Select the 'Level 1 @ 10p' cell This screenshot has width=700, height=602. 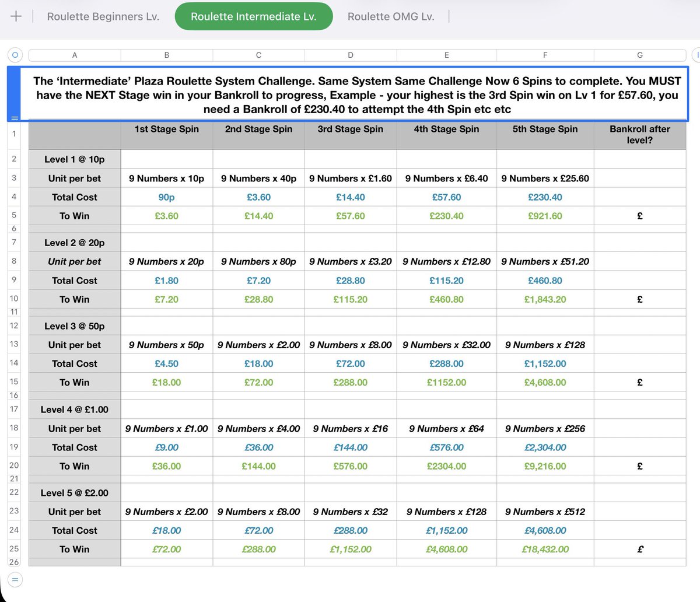click(x=75, y=159)
